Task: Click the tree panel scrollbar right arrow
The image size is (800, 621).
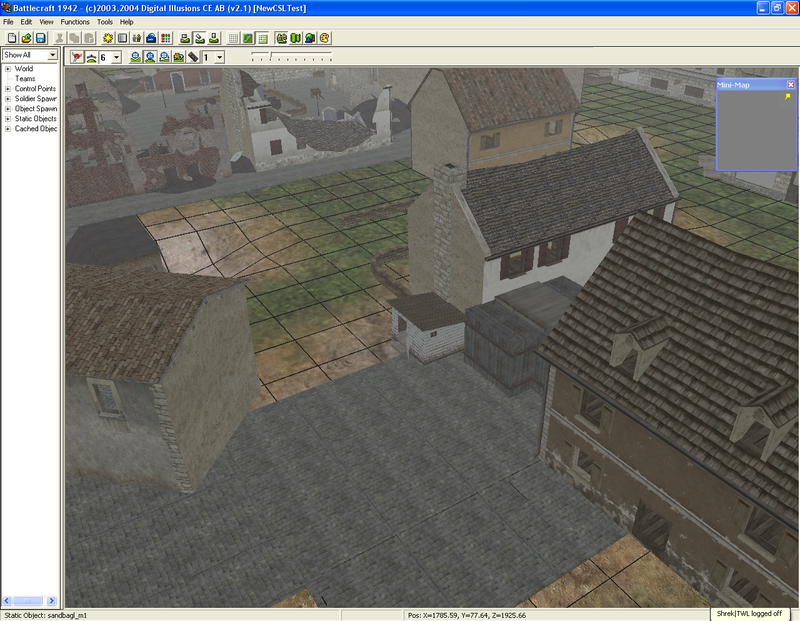Action: [x=52, y=601]
